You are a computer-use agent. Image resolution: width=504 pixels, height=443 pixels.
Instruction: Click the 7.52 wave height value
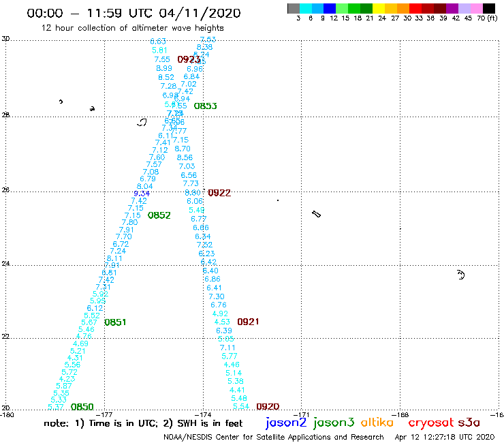204,245
